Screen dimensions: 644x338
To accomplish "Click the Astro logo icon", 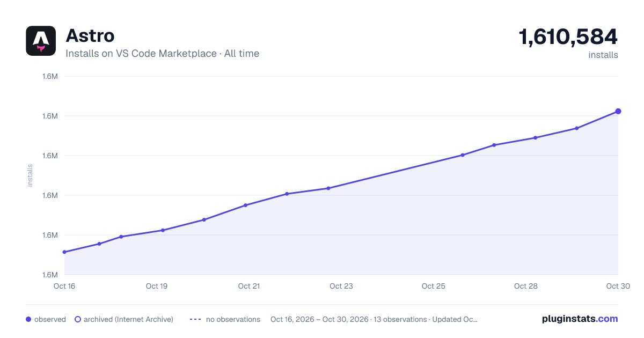I will click(x=41, y=41).
